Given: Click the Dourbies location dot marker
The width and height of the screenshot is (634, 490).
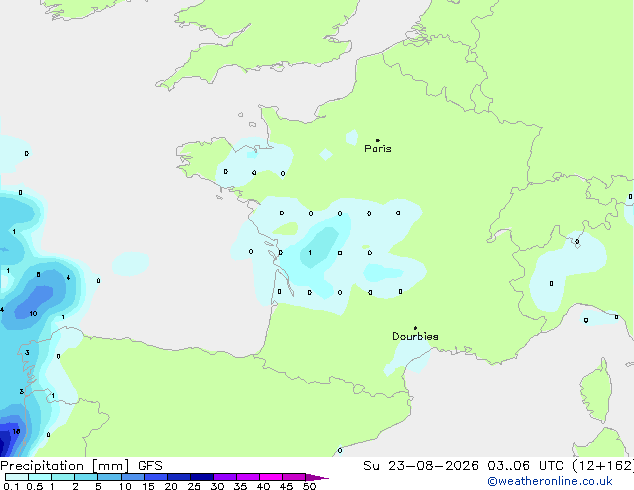Looking at the screenshot, I should pyautogui.click(x=415, y=328).
